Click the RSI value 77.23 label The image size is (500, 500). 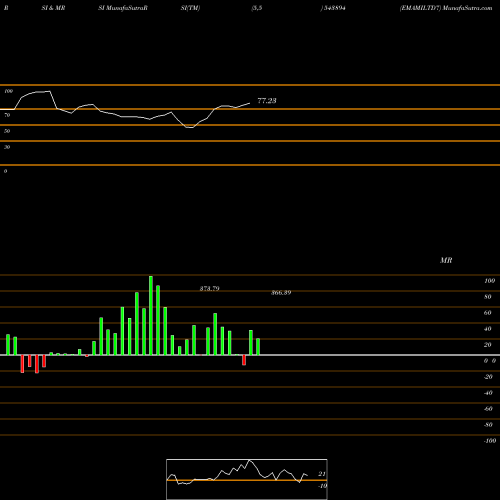(267, 101)
